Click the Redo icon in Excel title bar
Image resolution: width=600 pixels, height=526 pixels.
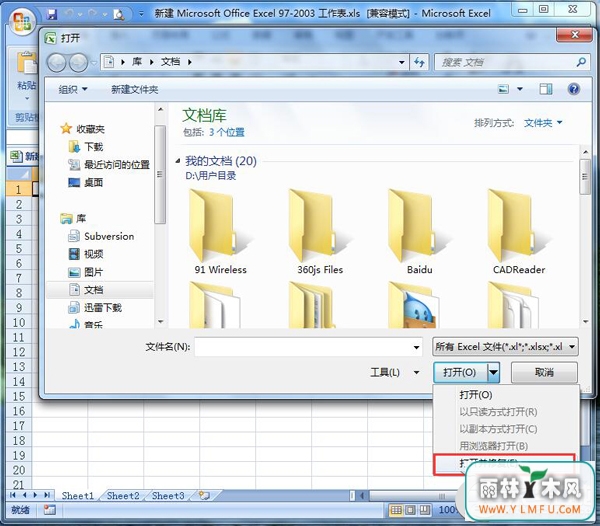tap(93, 14)
